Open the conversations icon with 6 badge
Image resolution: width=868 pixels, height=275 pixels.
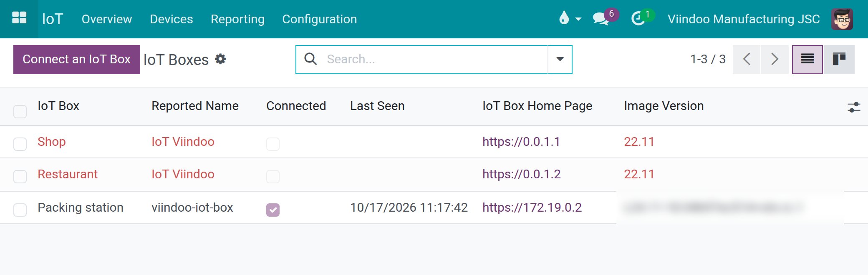[x=601, y=19]
